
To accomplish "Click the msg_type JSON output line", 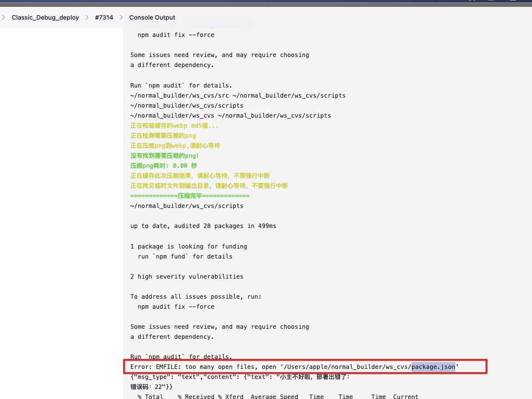I will [x=240, y=377].
